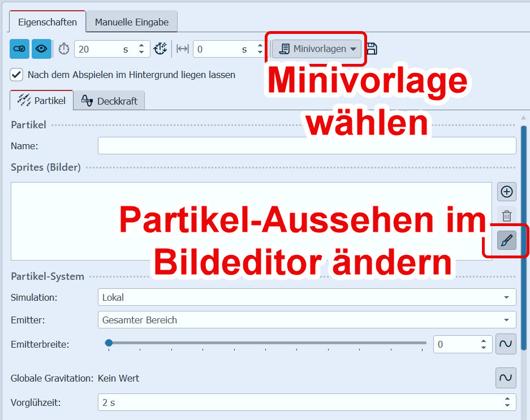Click the Kein Wert gravitation text

118,378
